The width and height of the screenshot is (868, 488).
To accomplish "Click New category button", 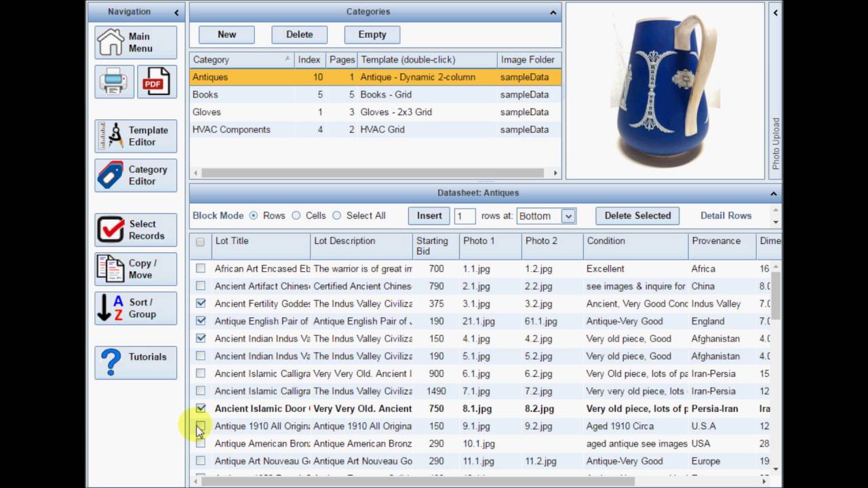I will coord(226,35).
